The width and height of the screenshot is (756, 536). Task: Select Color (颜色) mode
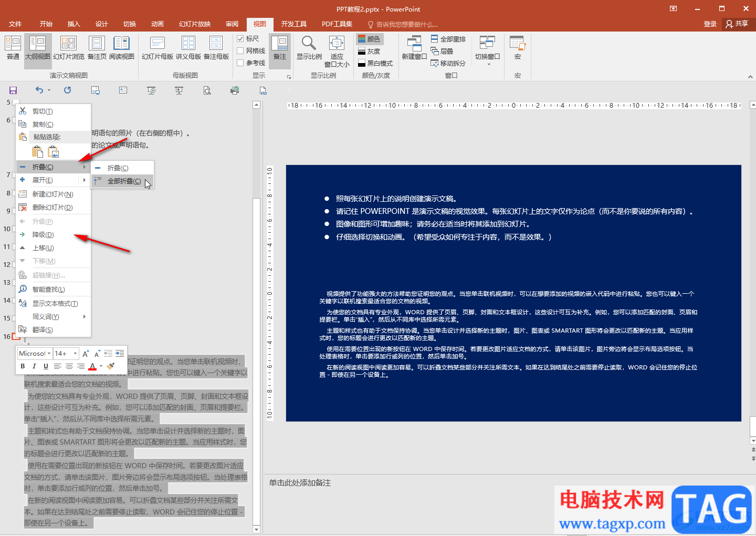click(370, 39)
